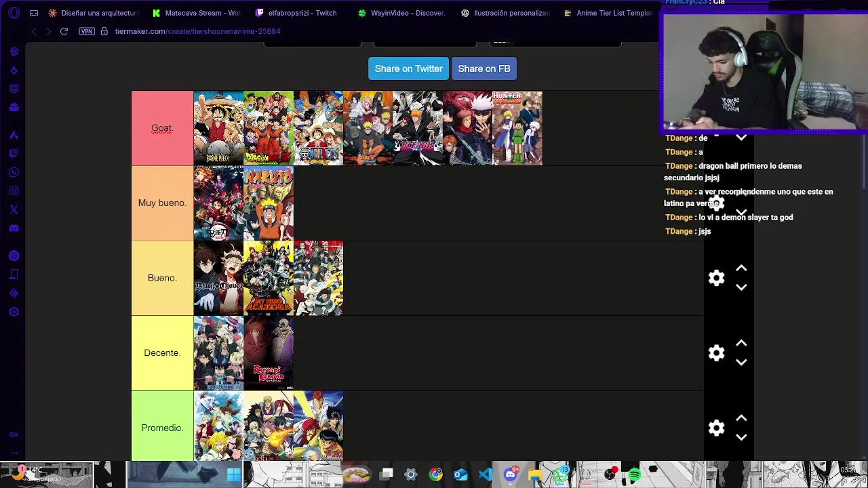The image size is (868, 488).
Task: Move the Decente row up
Action: 741,344
